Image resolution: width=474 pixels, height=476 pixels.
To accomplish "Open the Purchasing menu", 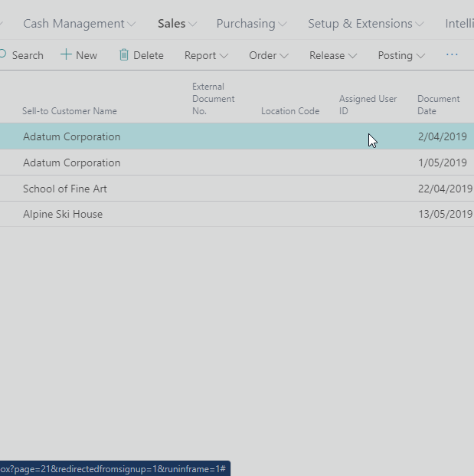I will click(x=251, y=24).
